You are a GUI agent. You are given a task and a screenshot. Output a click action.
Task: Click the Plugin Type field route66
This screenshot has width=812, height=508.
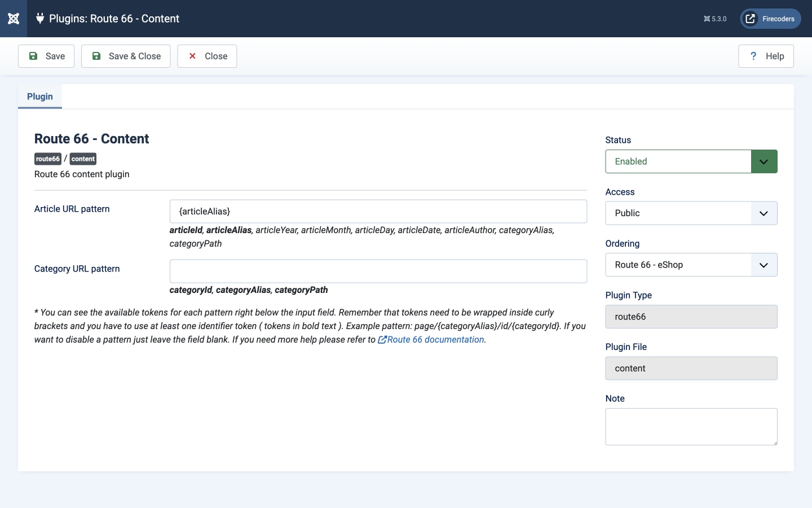[x=691, y=317]
